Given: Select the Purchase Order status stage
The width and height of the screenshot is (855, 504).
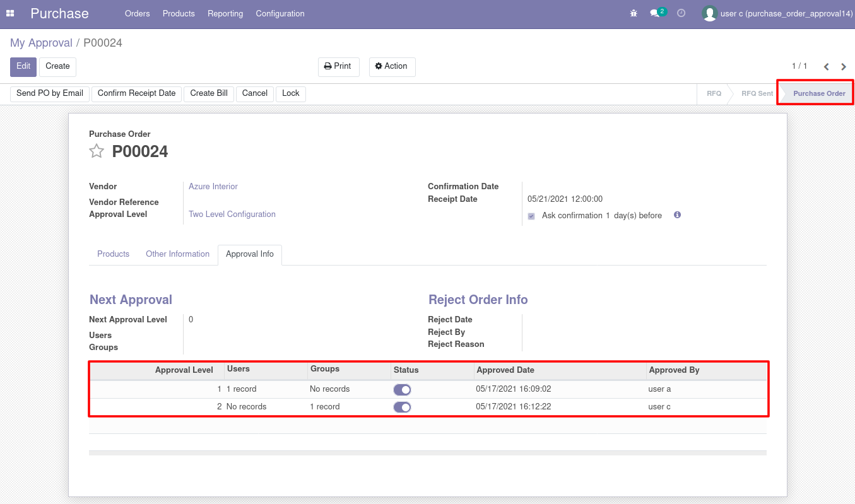Looking at the screenshot, I should [819, 93].
